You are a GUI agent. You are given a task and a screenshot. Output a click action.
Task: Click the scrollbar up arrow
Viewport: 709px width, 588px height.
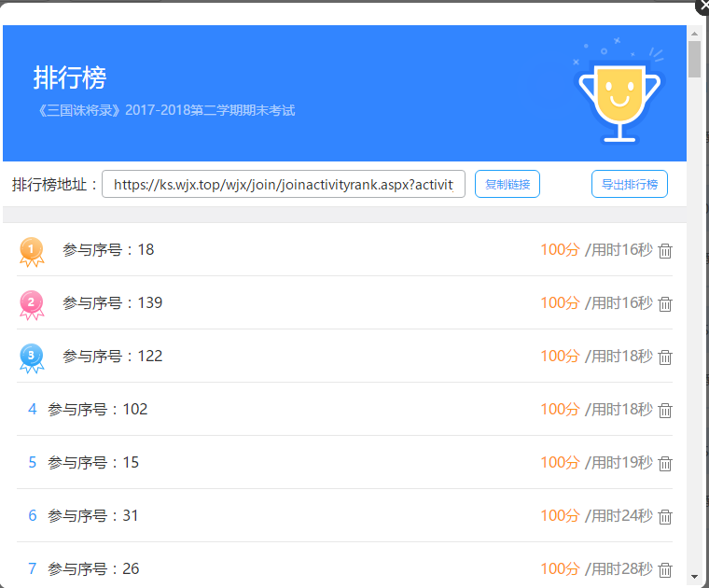coord(694,34)
